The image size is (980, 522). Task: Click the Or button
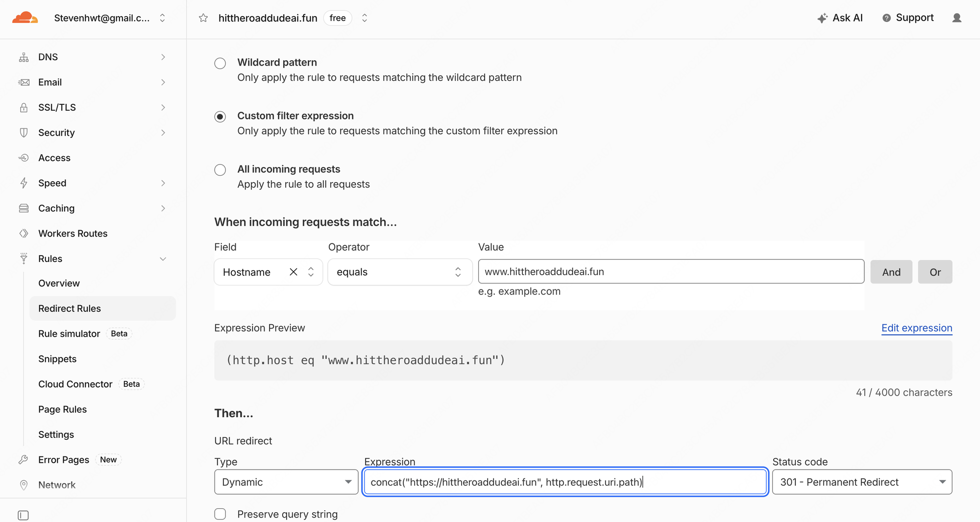click(935, 272)
